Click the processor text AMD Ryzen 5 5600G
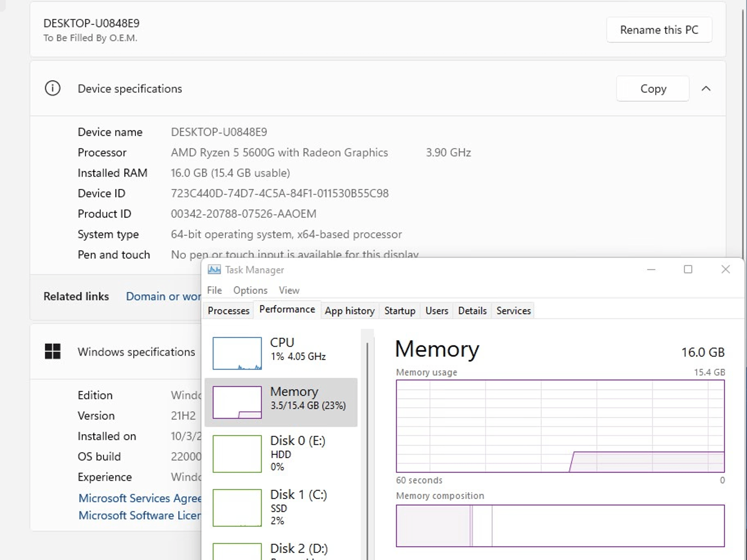This screenshot has height=560, width=747. click(223, 152)
